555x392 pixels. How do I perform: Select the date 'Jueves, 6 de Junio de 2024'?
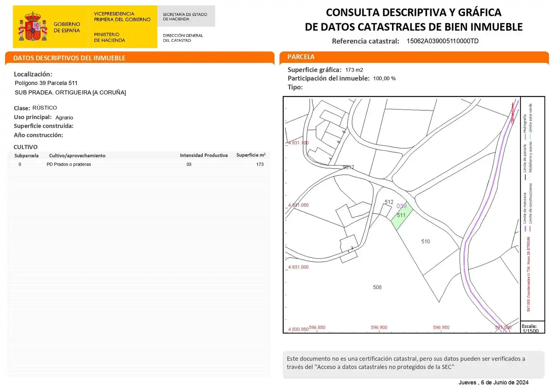pyautogui.click(x=493, y=383)
